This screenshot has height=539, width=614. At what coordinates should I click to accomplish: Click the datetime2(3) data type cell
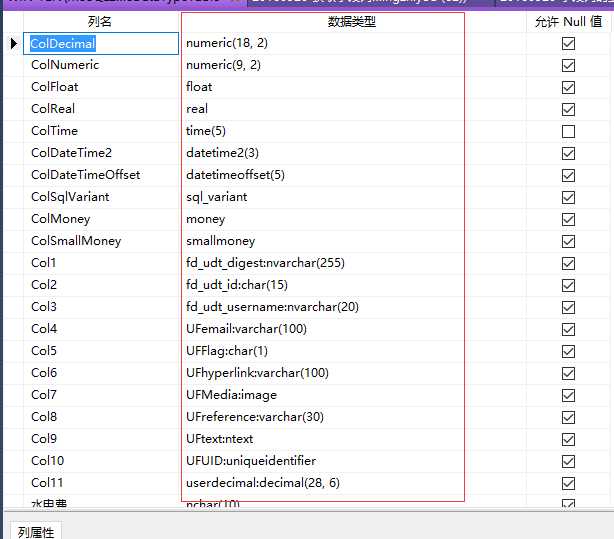222,153
